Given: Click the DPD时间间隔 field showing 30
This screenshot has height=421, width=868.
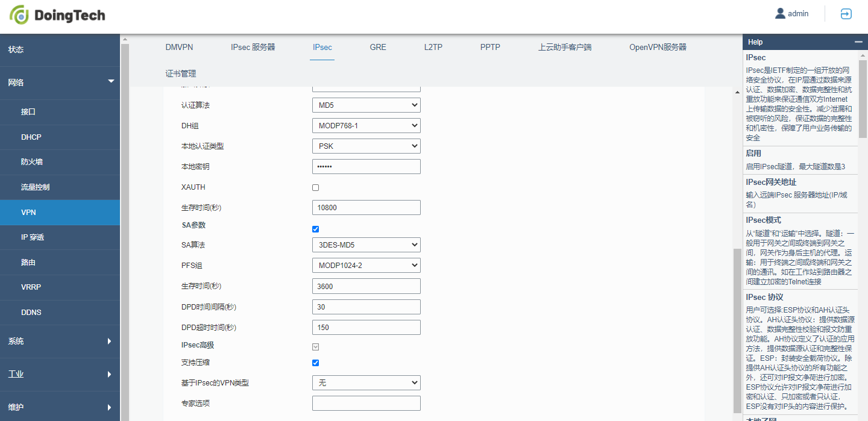Looking at the screenshot, I should pos(366,307).
